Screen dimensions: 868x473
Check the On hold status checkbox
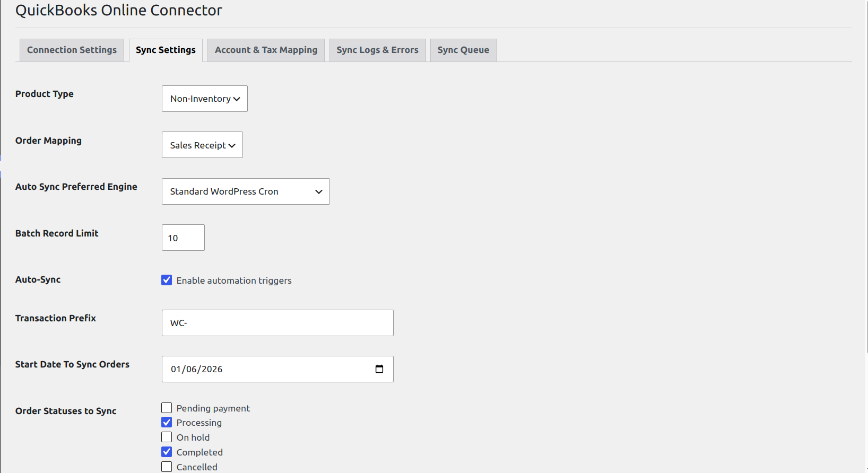tap(167, 437)
